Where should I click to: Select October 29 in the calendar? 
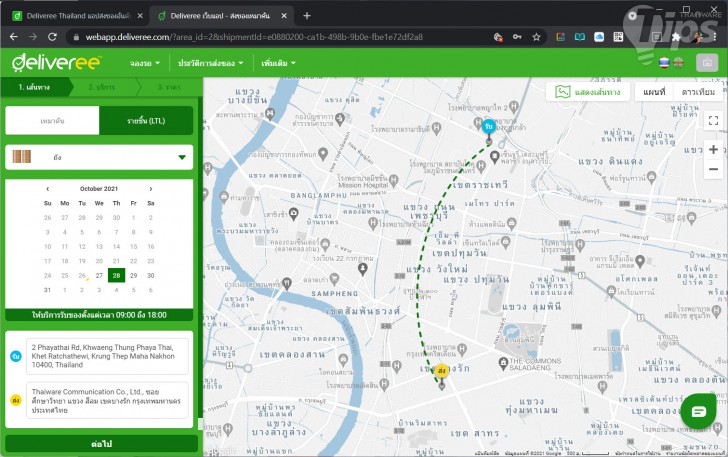click(x=133, y=275)
